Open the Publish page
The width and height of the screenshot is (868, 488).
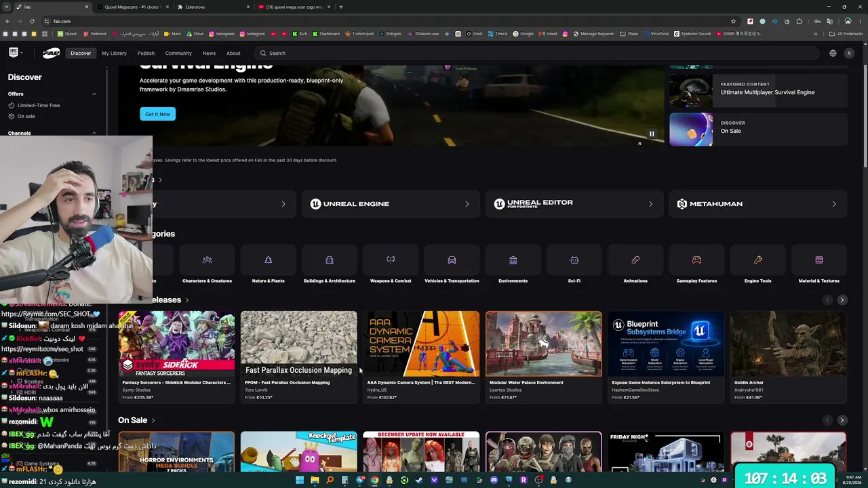pyautogui.click(x=146, y=53)
